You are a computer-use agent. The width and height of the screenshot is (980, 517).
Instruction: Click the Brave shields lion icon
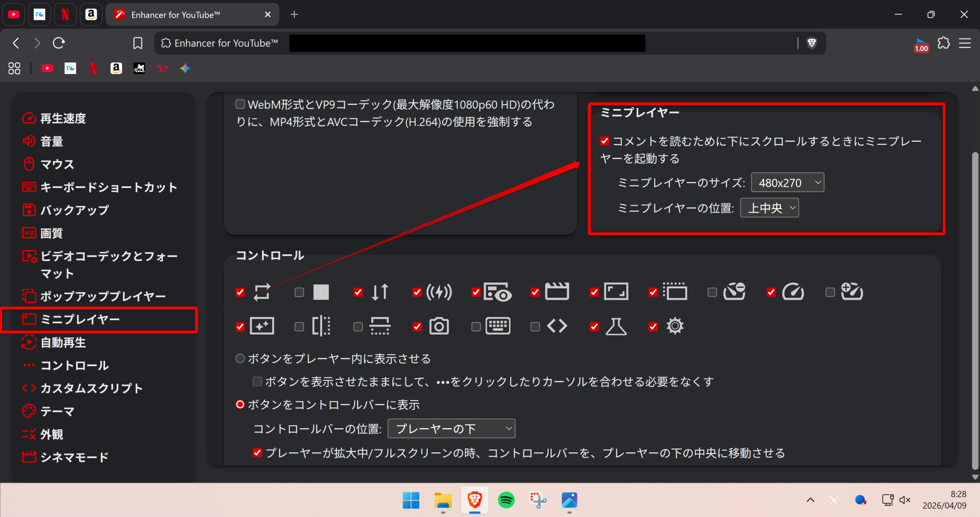pos(812,43)
